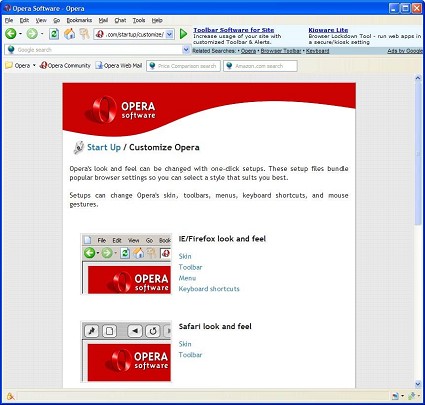Click in the address bar URL field
Viewport: 425px width, 405px height.
pyautogui.click(x=134, y=34)
